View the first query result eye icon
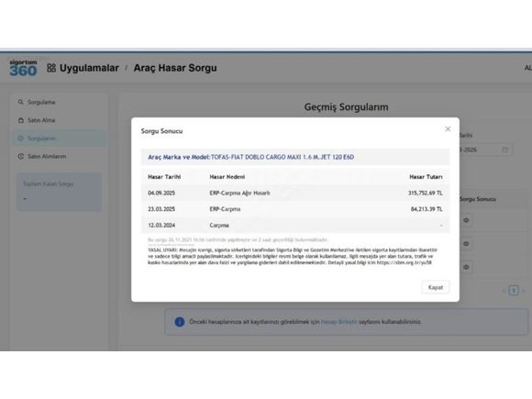Image resolution: width=532 pixels, height=399 pixels. click(x=466, y=220)
